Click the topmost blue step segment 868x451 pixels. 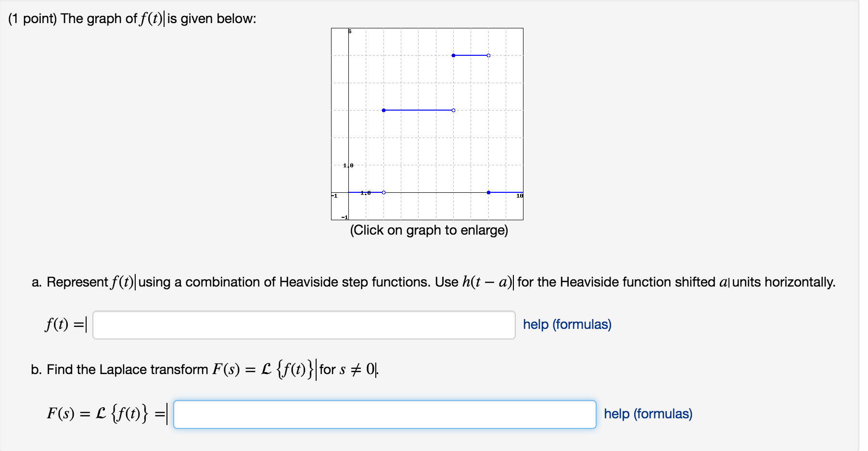pyautogui.click(x=471, y=55)
